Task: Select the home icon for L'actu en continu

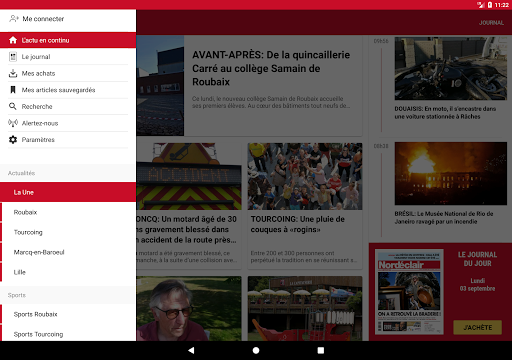Action: pyautogui.click(x=13, y=40)
